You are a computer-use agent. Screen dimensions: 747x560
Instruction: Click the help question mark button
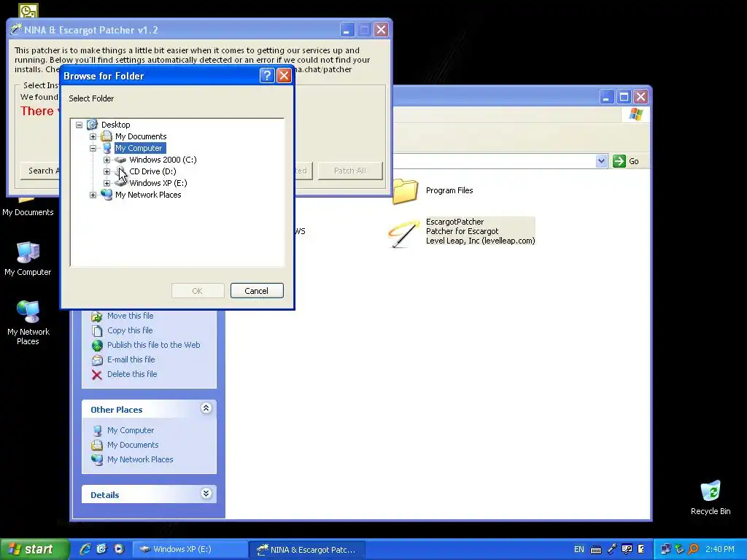267,76
